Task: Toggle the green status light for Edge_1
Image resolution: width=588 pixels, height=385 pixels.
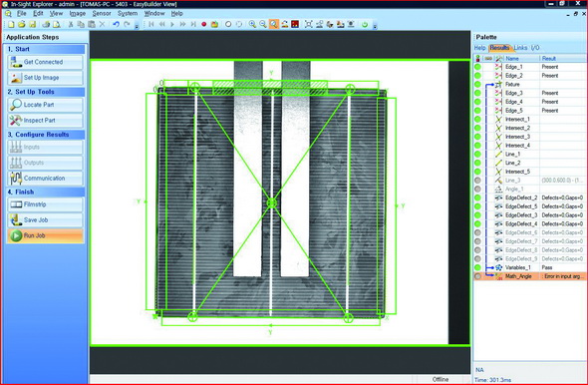Action: click(477, 67)
